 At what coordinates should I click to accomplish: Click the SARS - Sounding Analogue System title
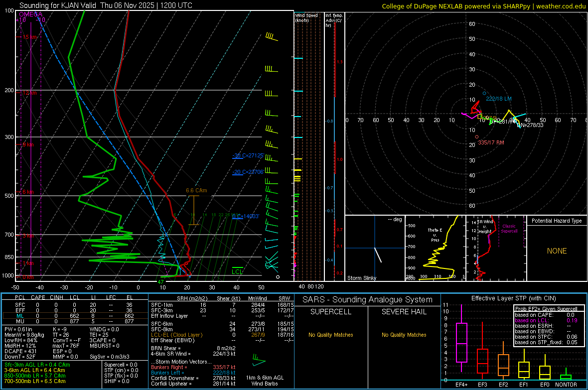(x=368, y=300)
